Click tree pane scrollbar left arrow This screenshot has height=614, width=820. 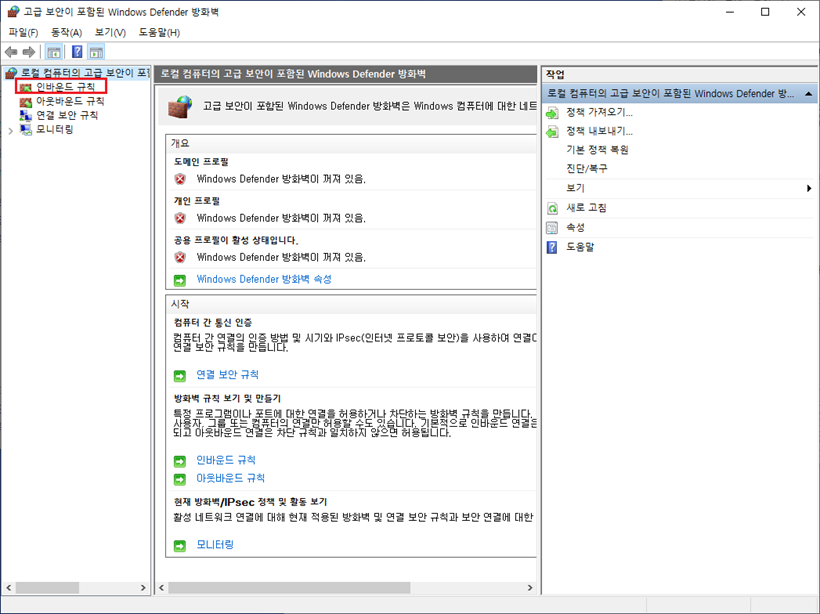coord(8,588)
